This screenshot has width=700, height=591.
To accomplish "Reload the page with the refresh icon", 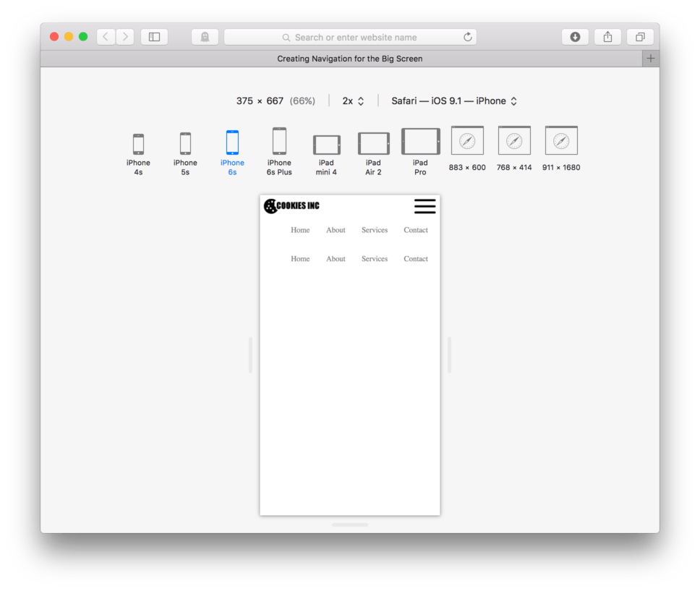I will pos(467,37).
